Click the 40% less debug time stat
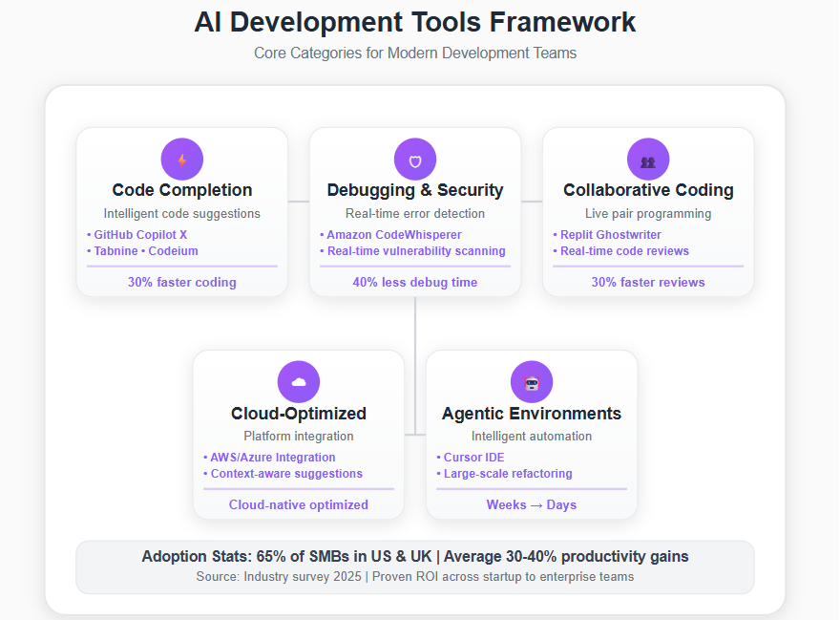Image resolution: width=840 pixels, height=620 pixels. (415, 282)
